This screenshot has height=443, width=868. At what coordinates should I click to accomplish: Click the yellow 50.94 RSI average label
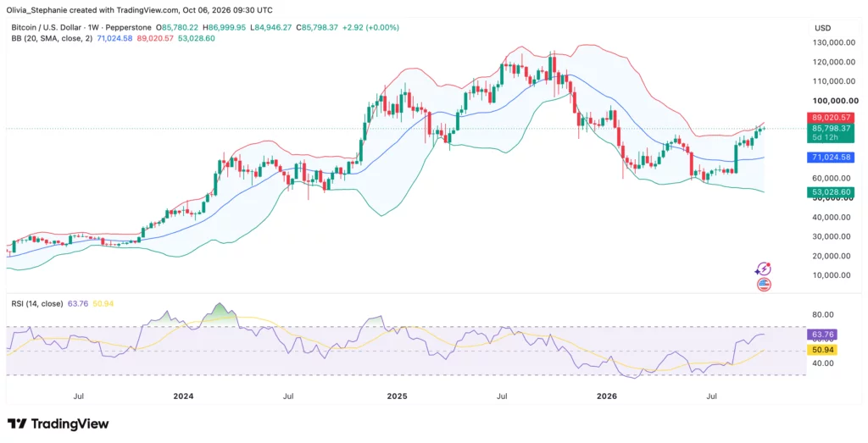(x=822, y=350)
